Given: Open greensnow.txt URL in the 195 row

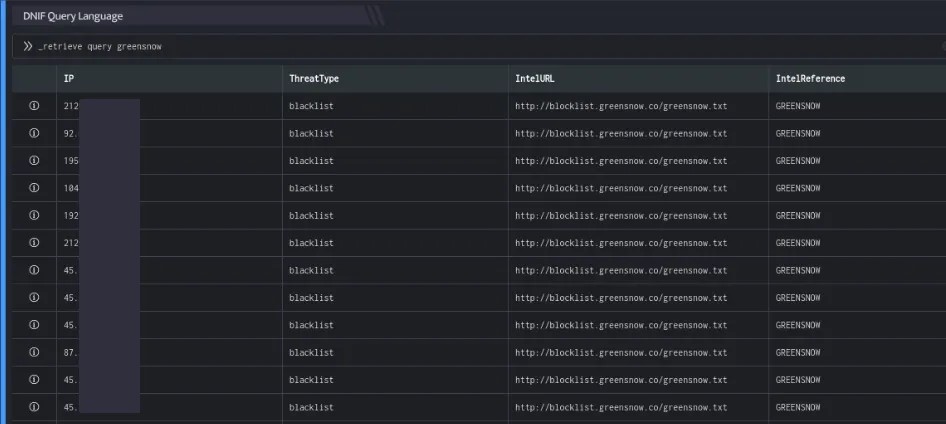Looking at the screenshot, I should pyautogui.click(x=621, y=161).
